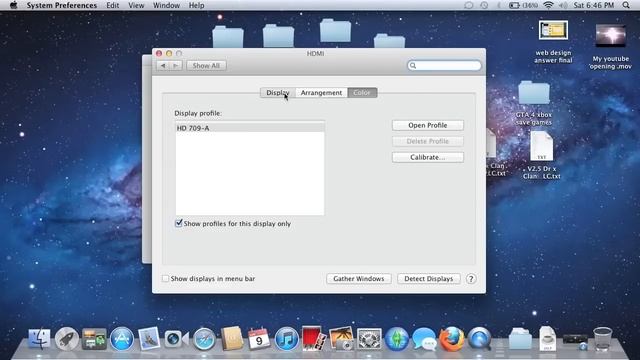Open Calendar icon showing 9
The image size is (640, 360).
coord(259,339)
